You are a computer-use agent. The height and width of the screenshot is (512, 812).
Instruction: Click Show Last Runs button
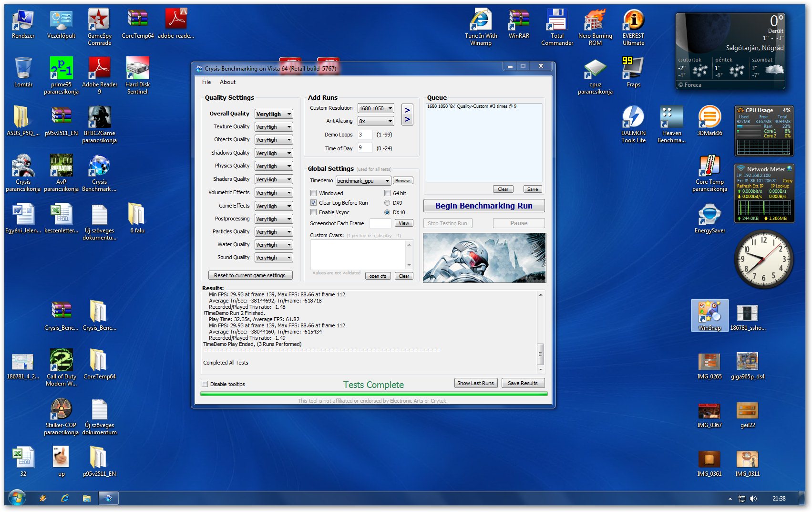point(475,383)
